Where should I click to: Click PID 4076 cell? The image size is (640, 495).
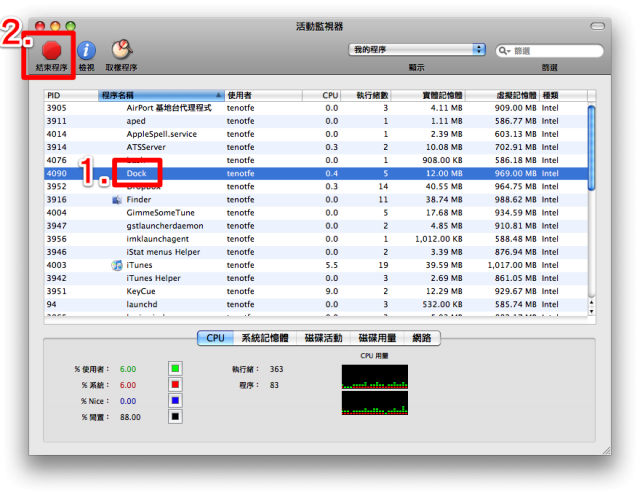(x=56, y=160)
